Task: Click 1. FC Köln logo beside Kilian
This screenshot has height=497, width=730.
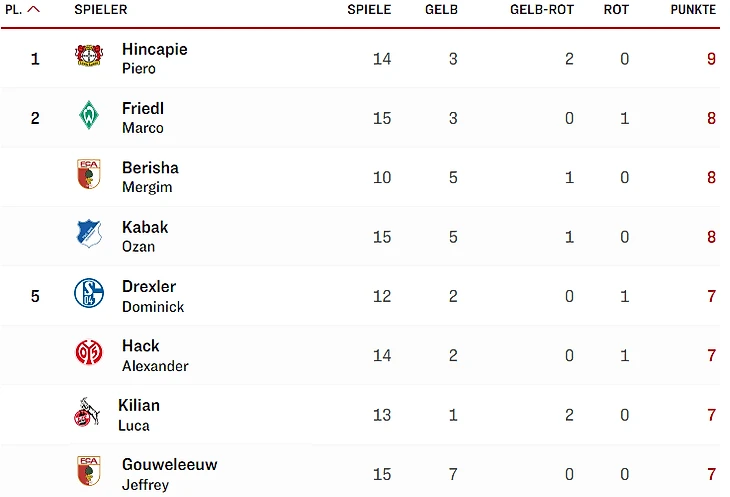Action: point(86,412)
